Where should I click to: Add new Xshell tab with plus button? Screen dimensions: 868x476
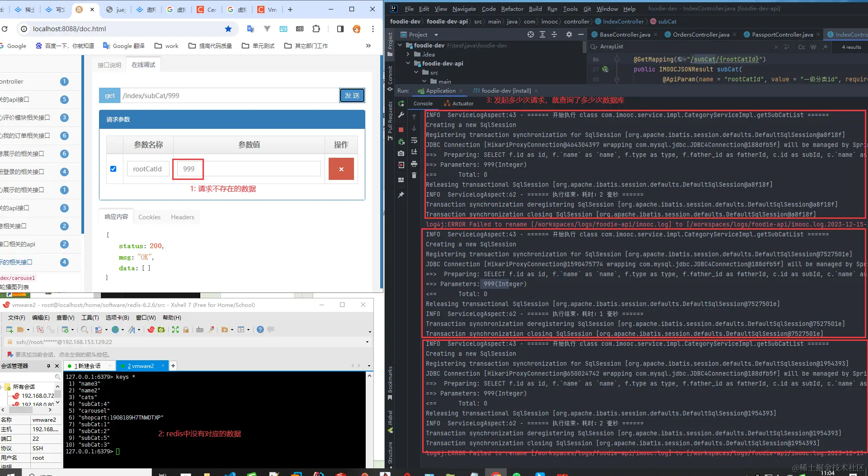173,366
